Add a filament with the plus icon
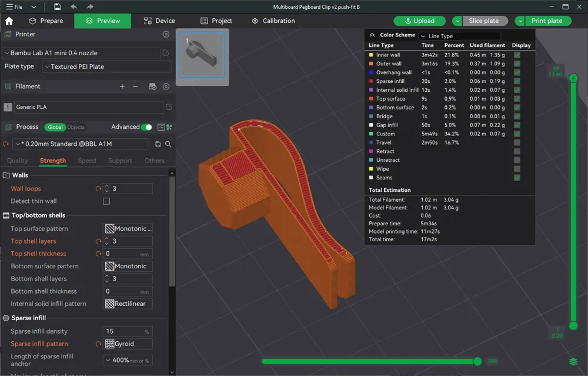Viewport: 588px width, 376px height. (x=122, y=86)
